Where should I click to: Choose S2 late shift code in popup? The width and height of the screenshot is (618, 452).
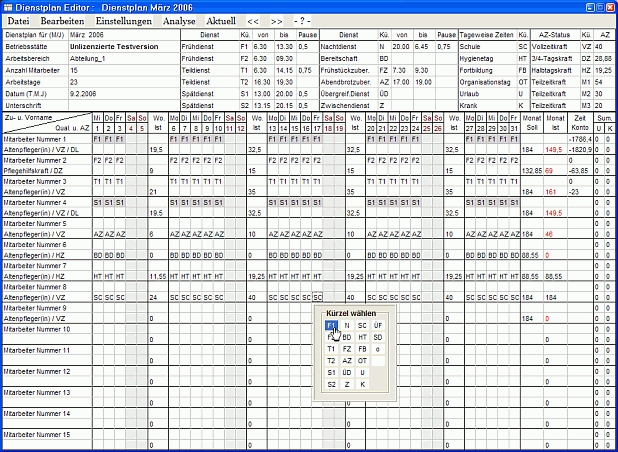[331, 383]
